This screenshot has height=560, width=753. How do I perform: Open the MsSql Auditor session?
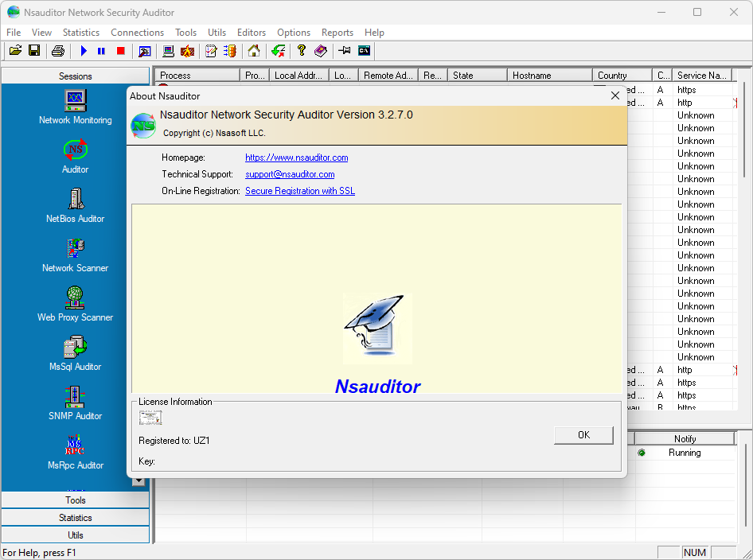[x=76, y=354]
